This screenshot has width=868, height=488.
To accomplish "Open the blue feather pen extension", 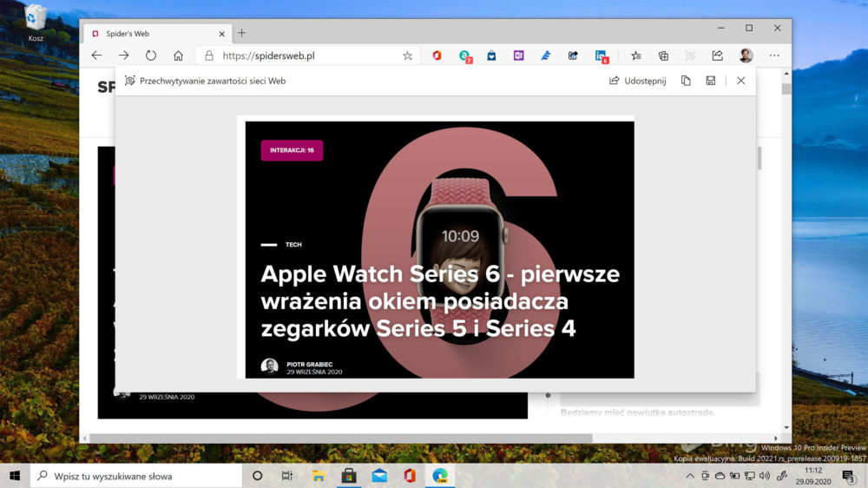I will 546,56.
